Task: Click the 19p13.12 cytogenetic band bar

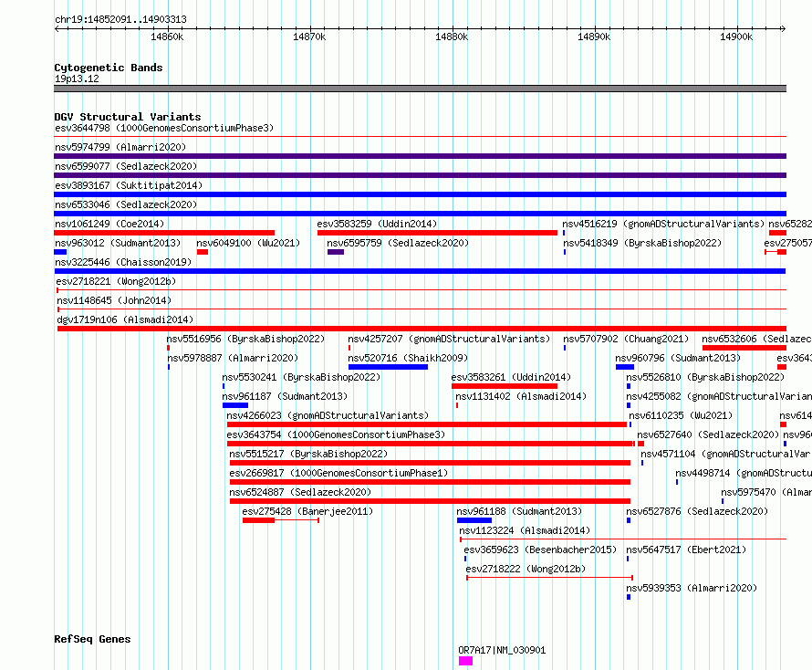Action: 420,89
